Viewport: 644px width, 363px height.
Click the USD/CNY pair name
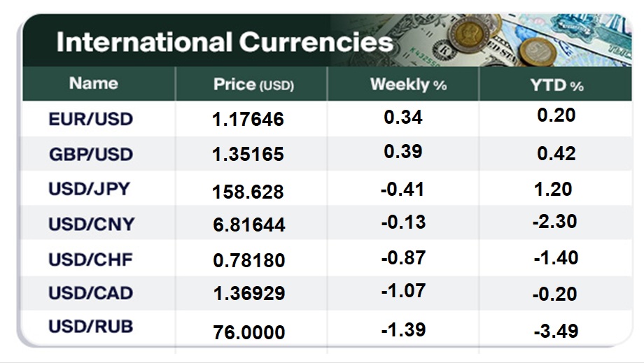pos(91,224)
